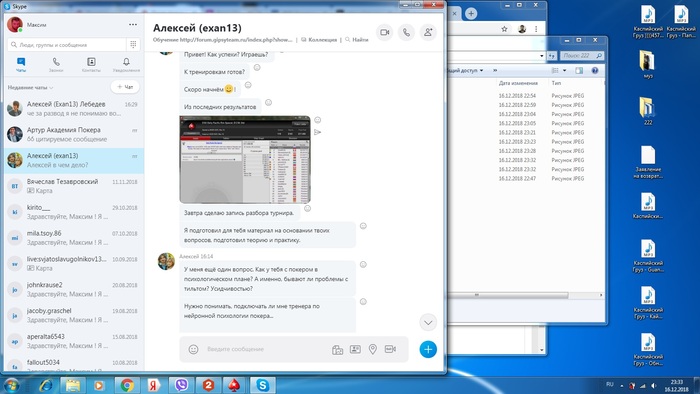React to the 'У меня ещё один вопрос' message

tap(363, 265)
